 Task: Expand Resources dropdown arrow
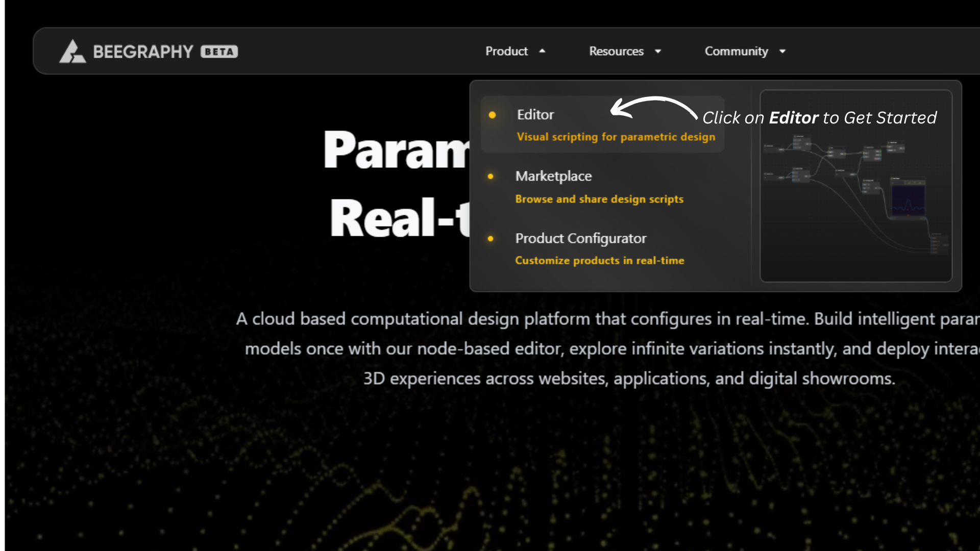tap(658, 52)
